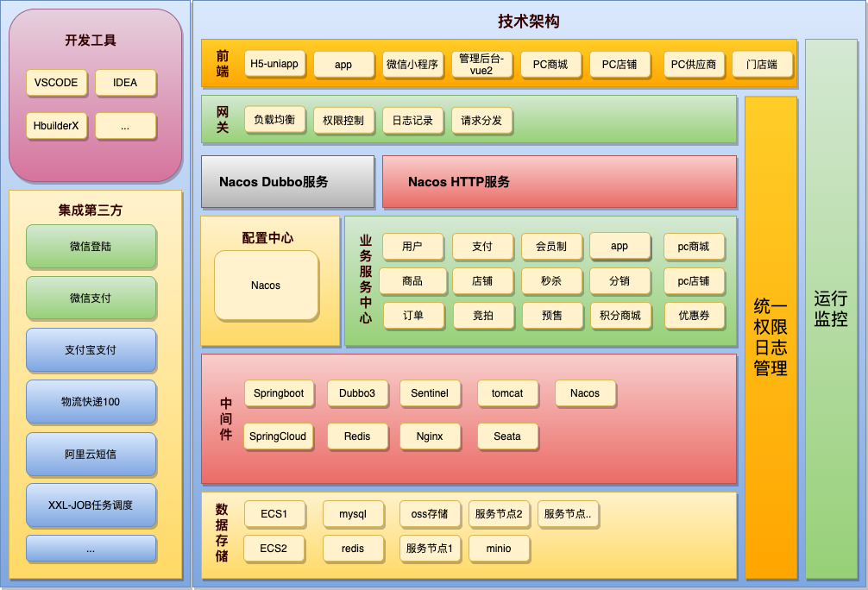
Task: Click the 分销 service box
Action: [x=620, y=281]
